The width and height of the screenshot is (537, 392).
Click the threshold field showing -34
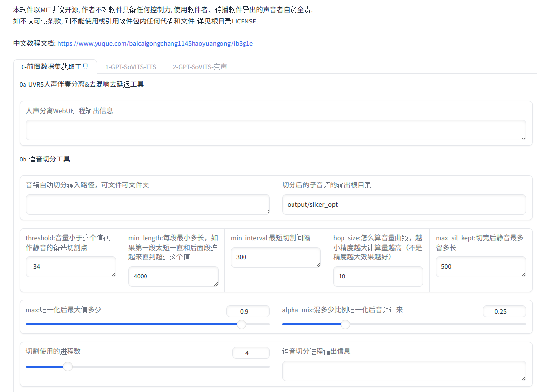pyautogui.click(x=71, y=267)
